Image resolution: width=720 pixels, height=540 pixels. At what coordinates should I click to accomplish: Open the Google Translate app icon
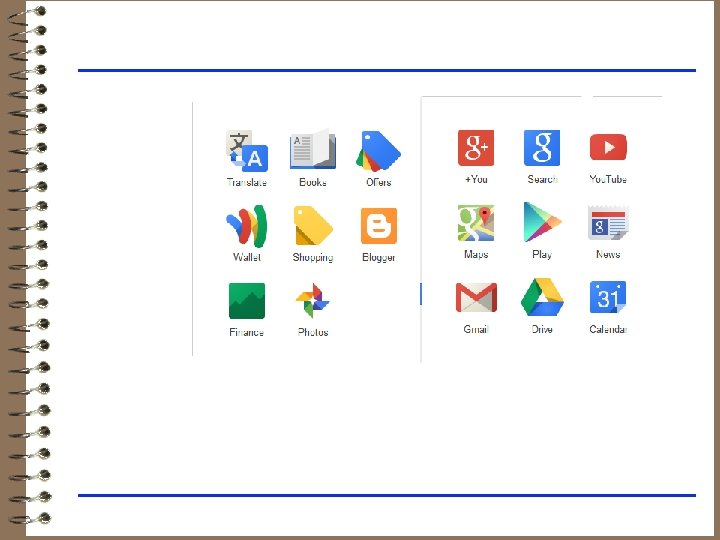pyautogui.click(x=247, y=151)
